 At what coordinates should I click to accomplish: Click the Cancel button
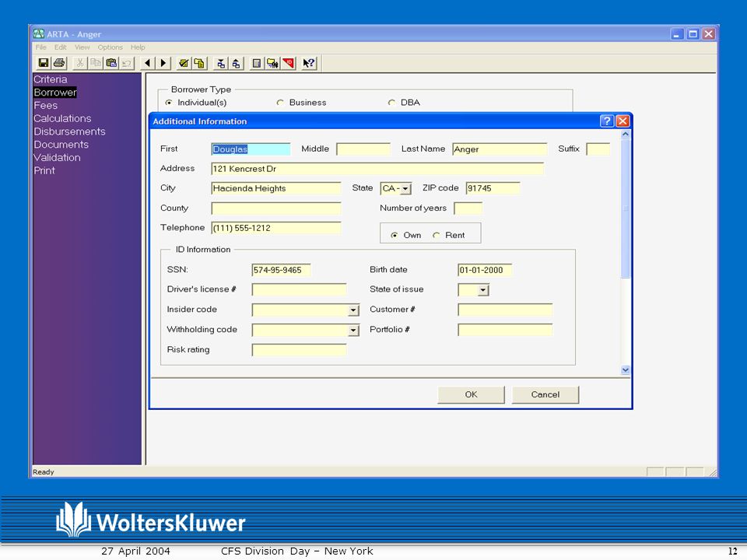pyautogui.click(x=545, y=394)
